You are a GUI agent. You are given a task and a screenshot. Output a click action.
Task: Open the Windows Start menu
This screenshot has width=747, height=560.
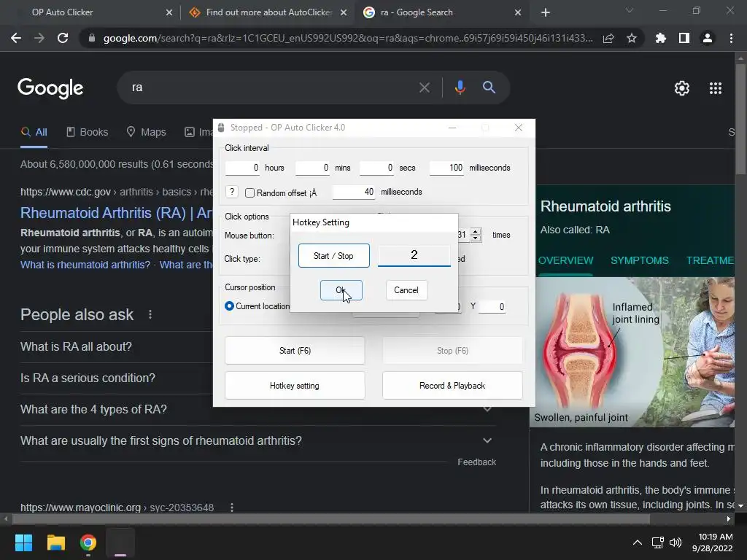[x=23, y=542]
